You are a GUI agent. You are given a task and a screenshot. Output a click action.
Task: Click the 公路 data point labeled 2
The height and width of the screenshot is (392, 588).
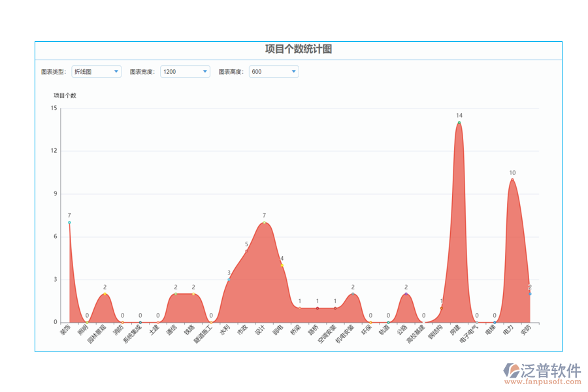[406, 294]
